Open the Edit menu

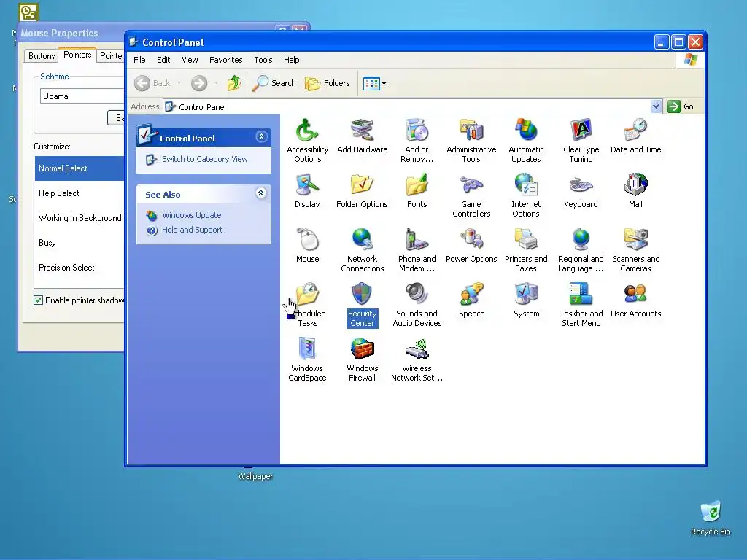[x=163, y=60]
